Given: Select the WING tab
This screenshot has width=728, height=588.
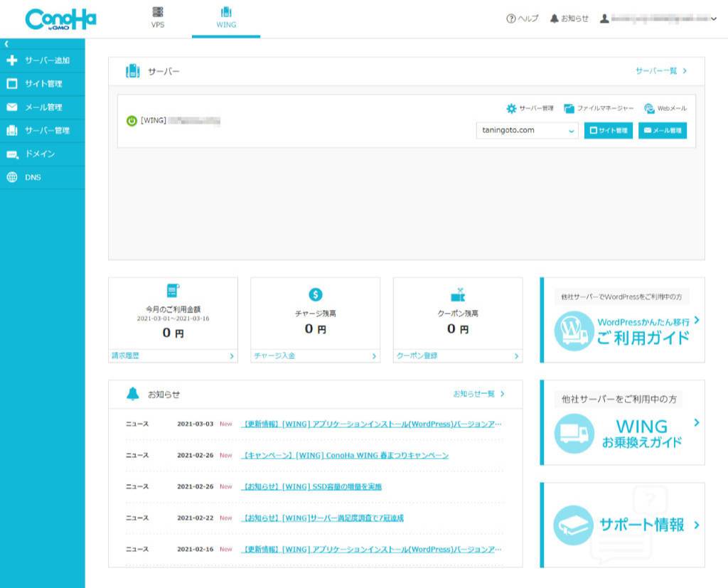Looking at the screenshot, I should [x=226, y=18].
